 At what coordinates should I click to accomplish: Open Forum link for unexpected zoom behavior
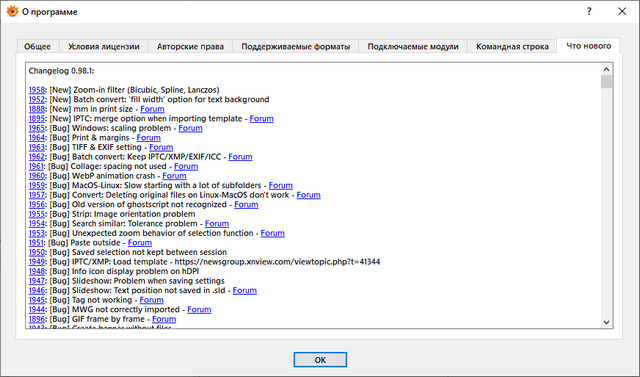[x=273, y=233]
